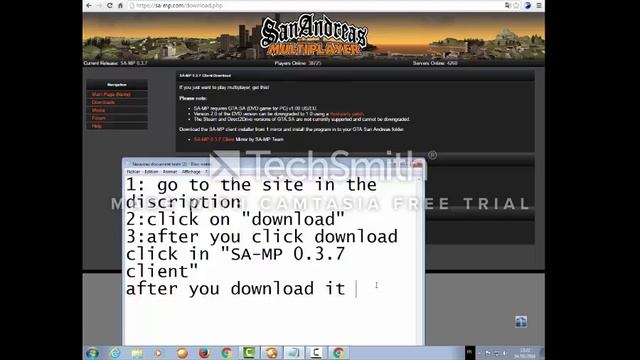
Task: Click the orange sphere taskbar icon
Action: (182, 353)
